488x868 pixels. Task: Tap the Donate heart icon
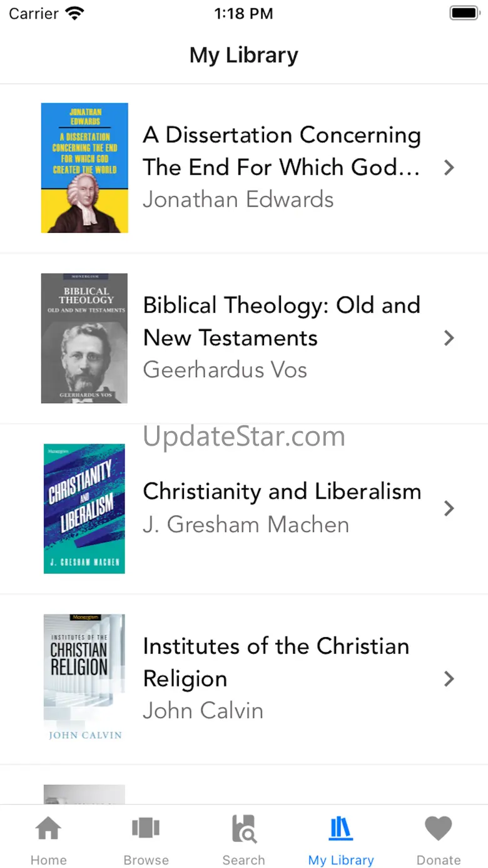pyautogui.click(x=439, y=830)
